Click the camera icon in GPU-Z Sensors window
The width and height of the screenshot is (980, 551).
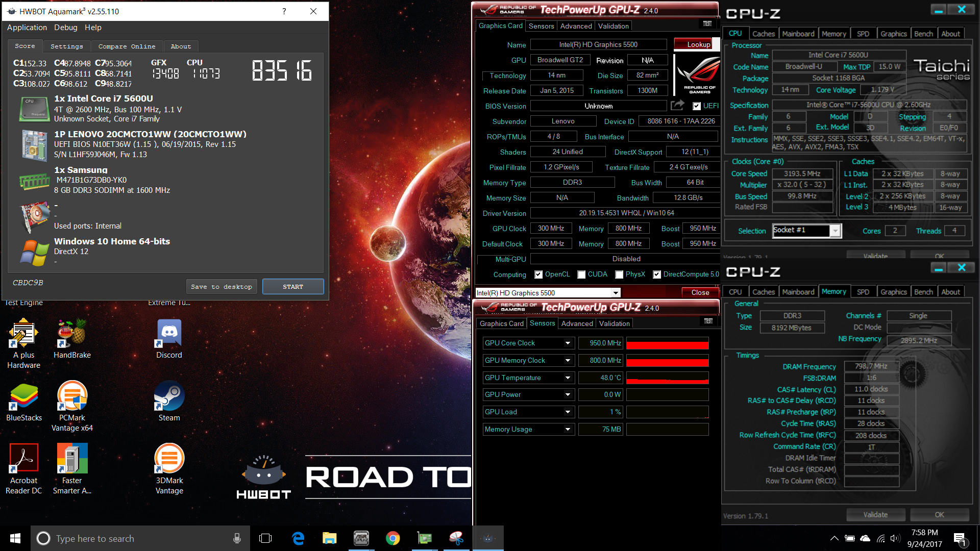[708, 321]
